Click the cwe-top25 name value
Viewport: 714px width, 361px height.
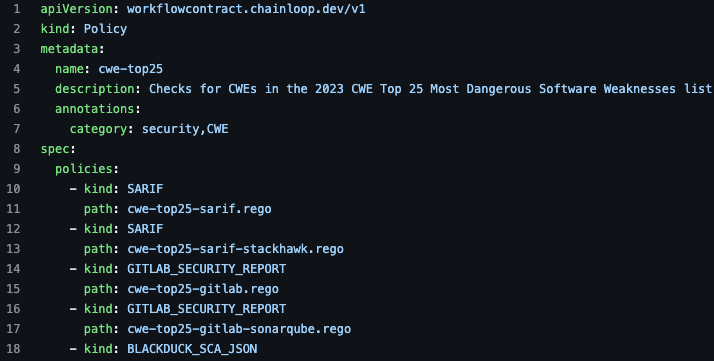[x=131, y=69]
